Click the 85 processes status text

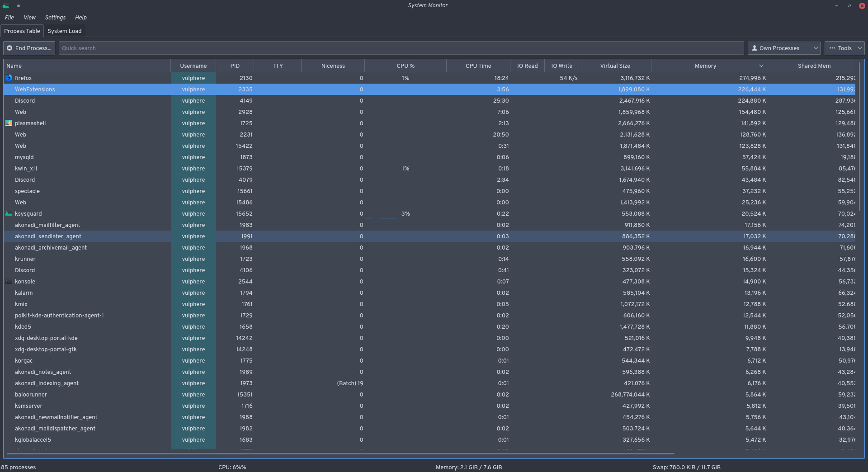click(x=19, y=467)
